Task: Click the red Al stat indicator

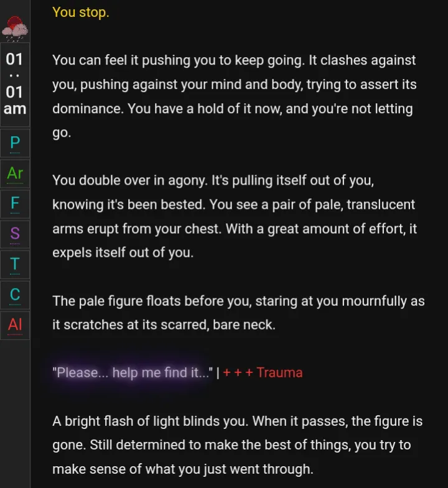Action: click(15, 324)
